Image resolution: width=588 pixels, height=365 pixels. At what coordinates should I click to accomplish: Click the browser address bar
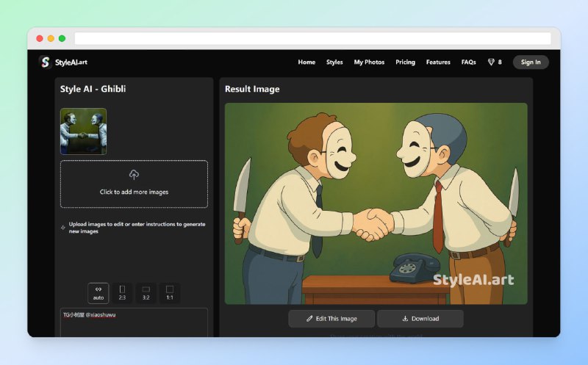312,38
